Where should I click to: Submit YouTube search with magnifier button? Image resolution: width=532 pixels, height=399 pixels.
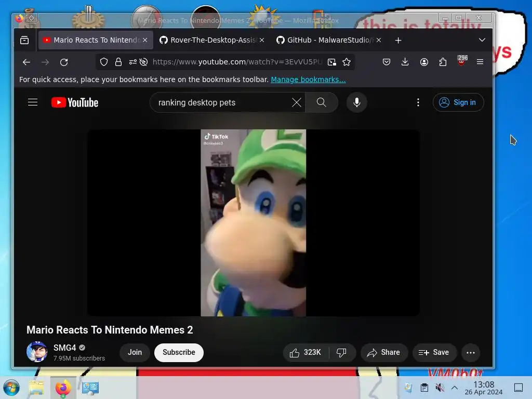coord(321,102)
